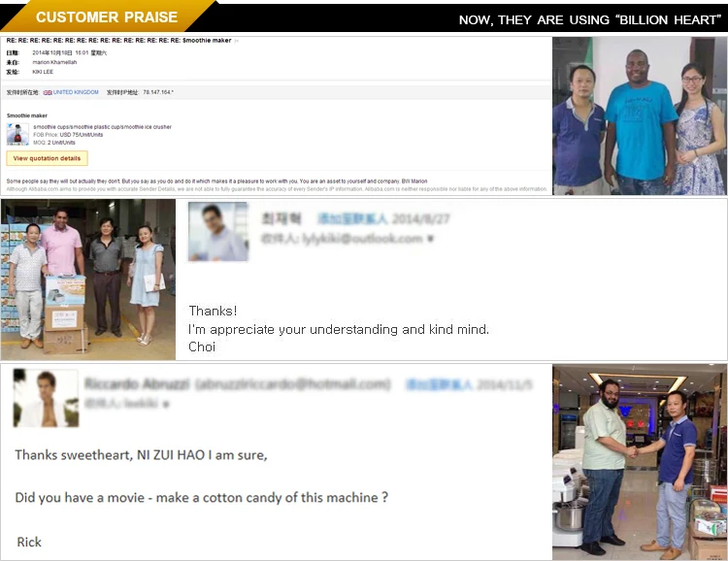Viewport: 728px width, 561px height.
Task: Open the warehouse photo with man in pink shirt
Action: [x=88, y=280]
